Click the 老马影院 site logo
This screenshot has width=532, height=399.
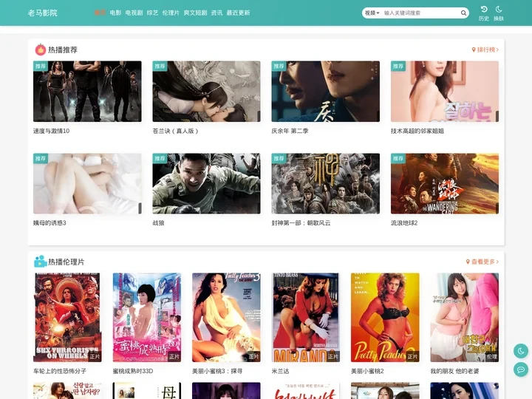click(x=42, y=13)
